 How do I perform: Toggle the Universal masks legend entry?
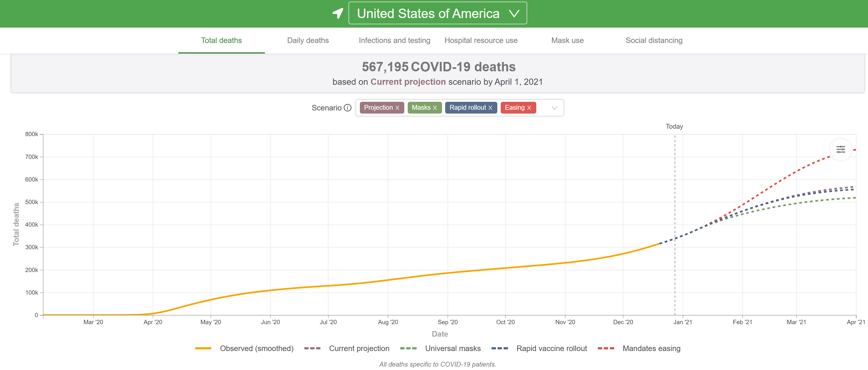pos(440,348)
